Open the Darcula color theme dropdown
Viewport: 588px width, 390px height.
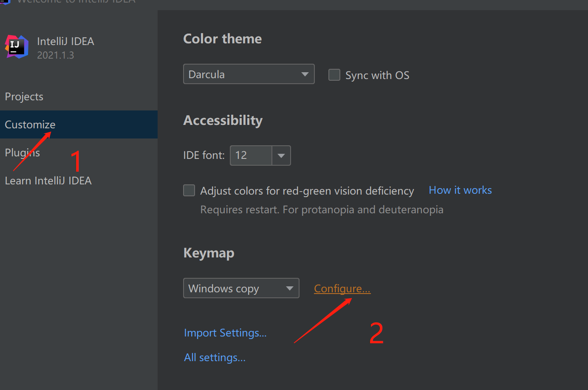coord(249,74)
